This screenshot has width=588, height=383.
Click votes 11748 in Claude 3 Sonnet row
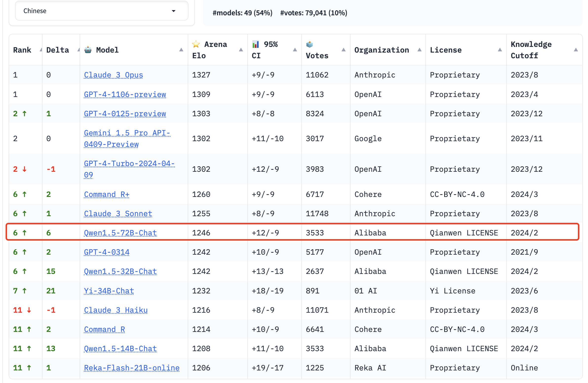[317, 214]
